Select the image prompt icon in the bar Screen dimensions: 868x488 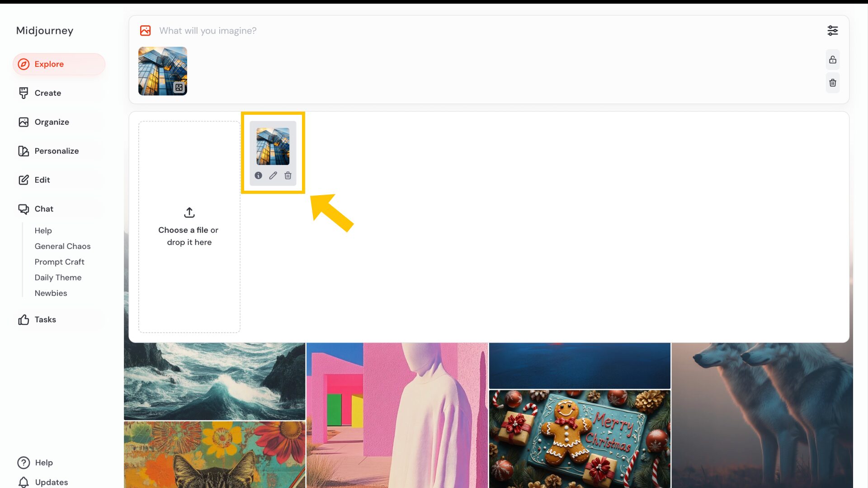145,30
